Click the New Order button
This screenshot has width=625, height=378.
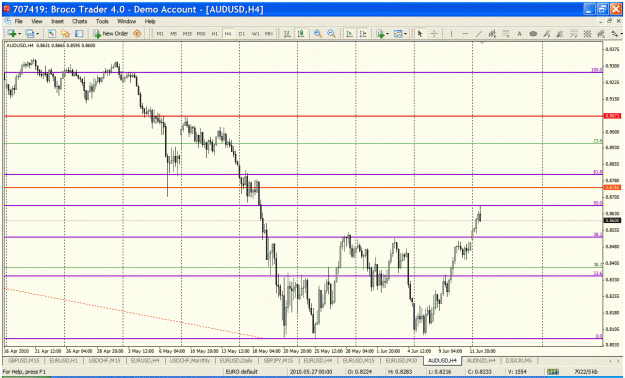point(111,34)
